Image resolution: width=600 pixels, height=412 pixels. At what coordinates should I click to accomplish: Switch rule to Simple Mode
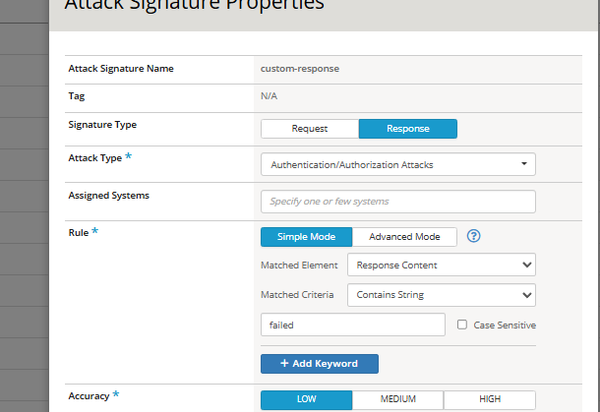click(306, 237)
